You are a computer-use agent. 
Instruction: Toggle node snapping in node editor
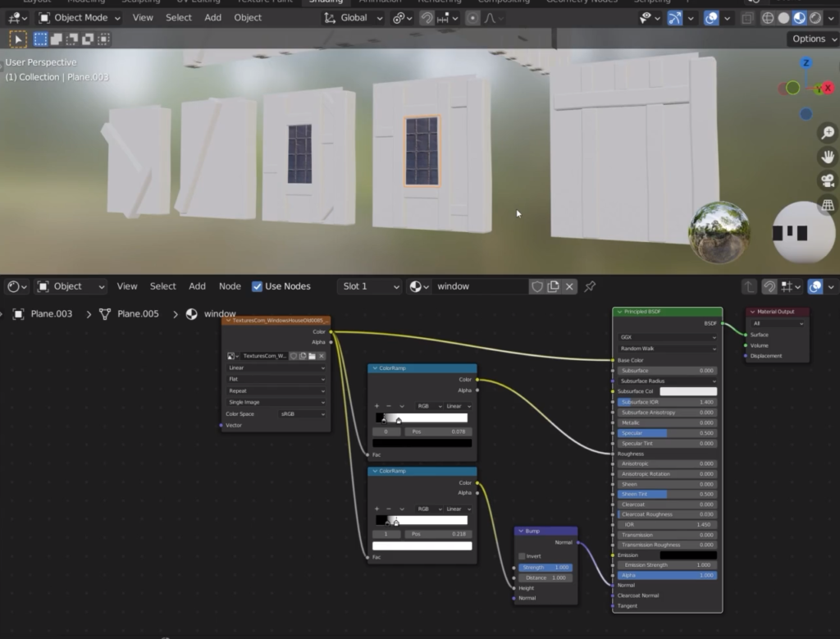coord(769,286)
